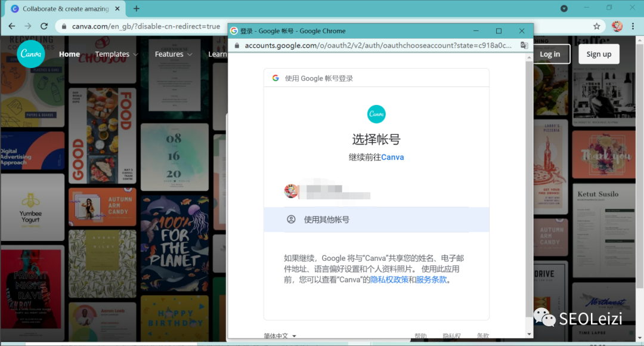Click Chrome dropdown circle icon in title bar
This screenshot has width=644, height=346.
(x=564, y=8)
